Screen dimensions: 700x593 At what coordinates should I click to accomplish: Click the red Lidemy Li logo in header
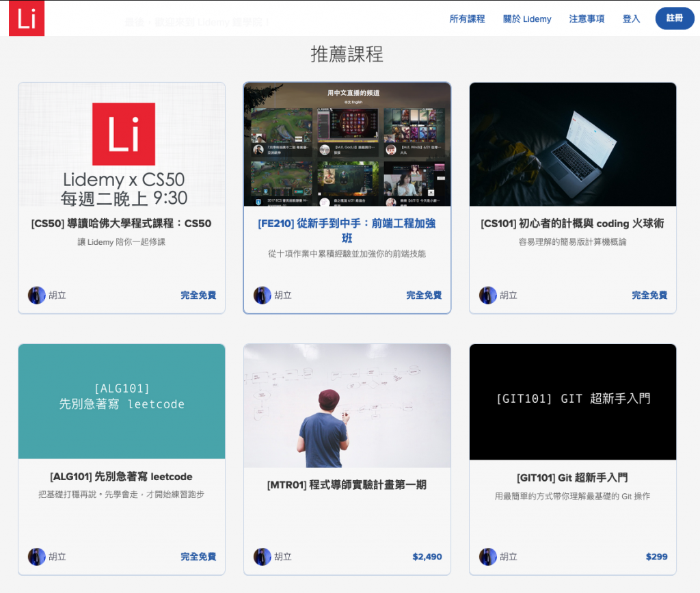click(27, 18)
